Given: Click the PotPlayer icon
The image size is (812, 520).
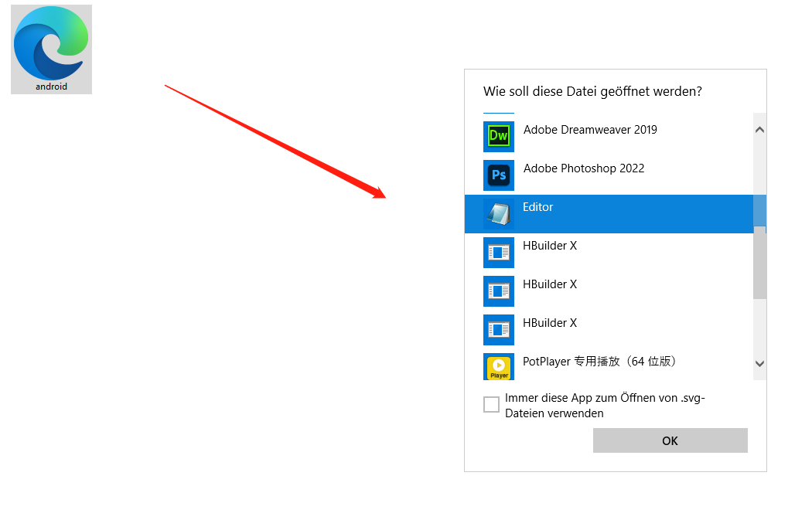Looking at the screenshot, I should (x=499, y=366).
